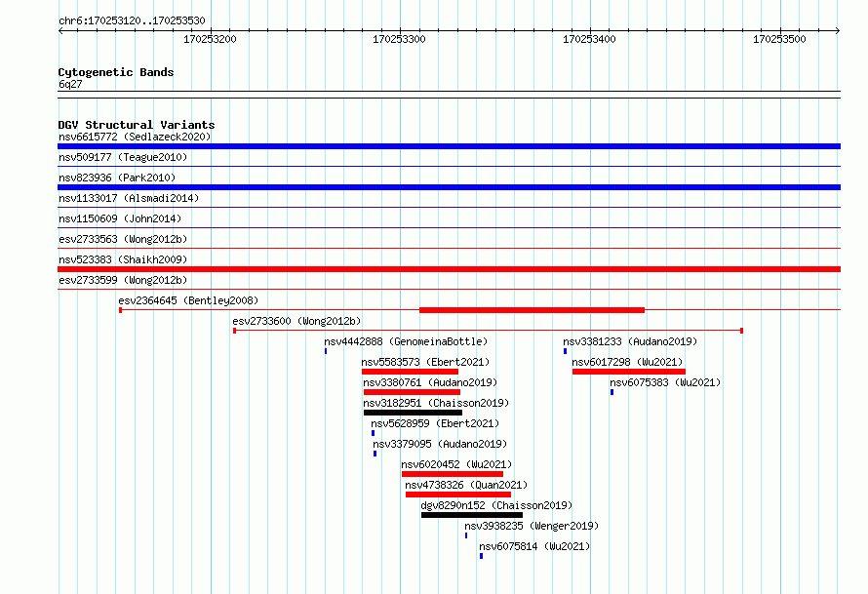Open the nsv823936 (Park2010) variant link
868x594 pixels.
coord(117,178)
